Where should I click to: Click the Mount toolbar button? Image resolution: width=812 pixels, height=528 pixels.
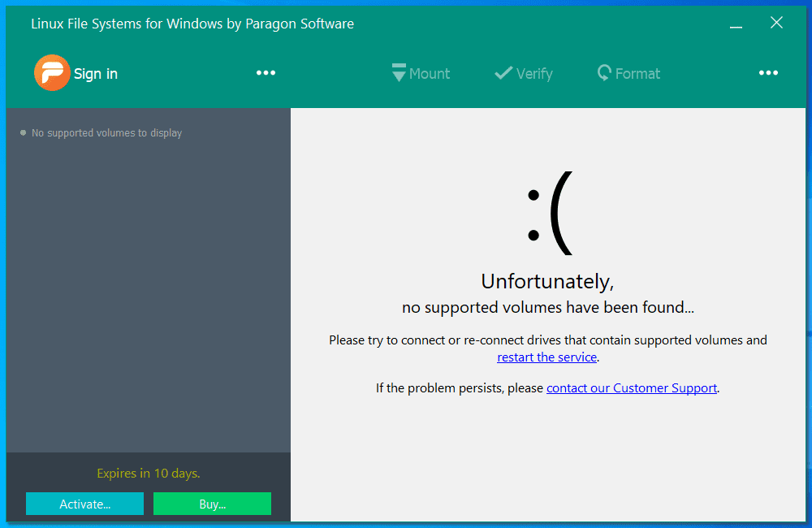click(x=421, y=73)
